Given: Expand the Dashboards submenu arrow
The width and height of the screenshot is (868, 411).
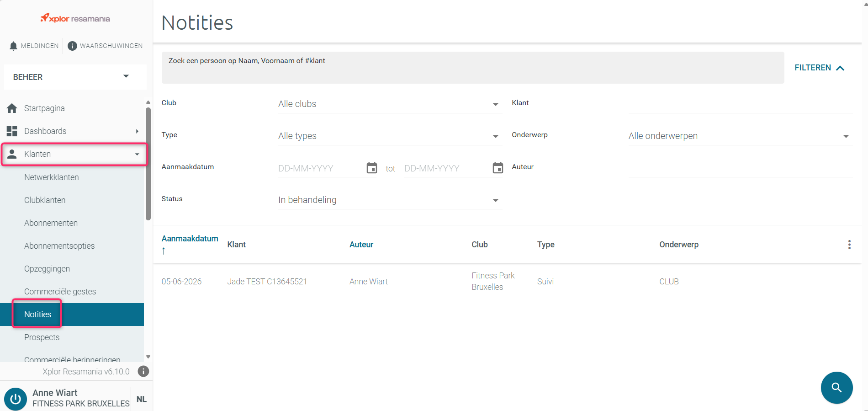Looking at the screenshot, I should tap(137, 131).
